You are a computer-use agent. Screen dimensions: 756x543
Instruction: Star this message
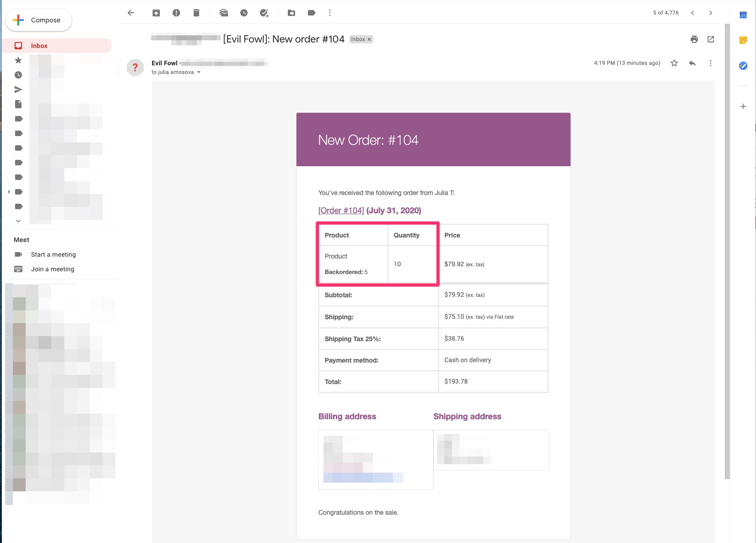click(x=673, y=63)
